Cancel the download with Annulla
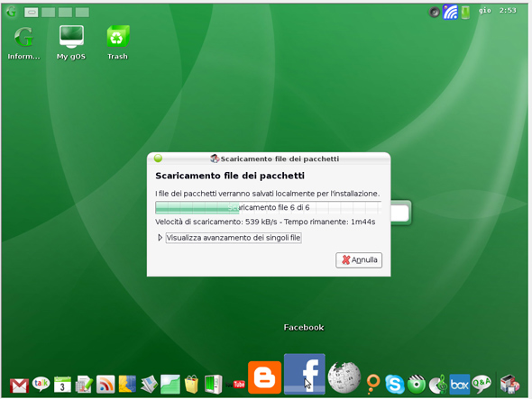The height and width of the screenshot is (399, 532). tap(359, 260)
